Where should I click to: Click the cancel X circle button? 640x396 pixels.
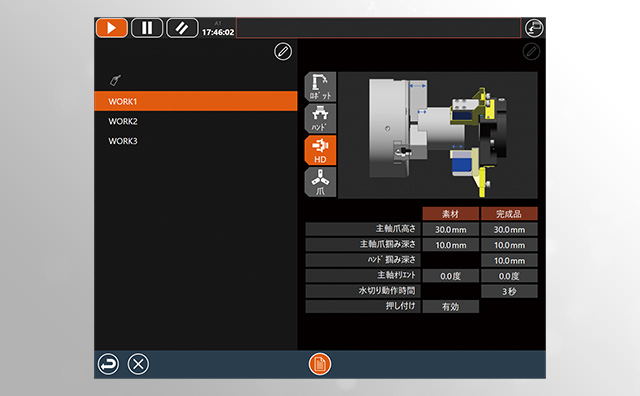(x=138, y=364)
